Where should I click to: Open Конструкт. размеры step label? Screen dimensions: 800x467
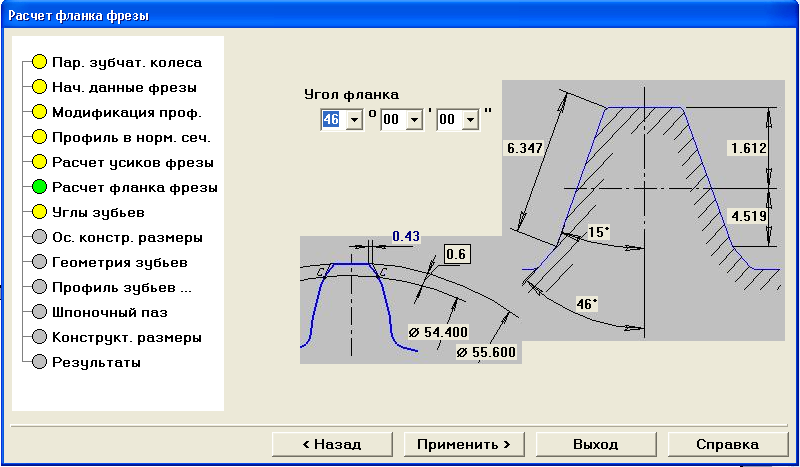click(x=127, y=338)
